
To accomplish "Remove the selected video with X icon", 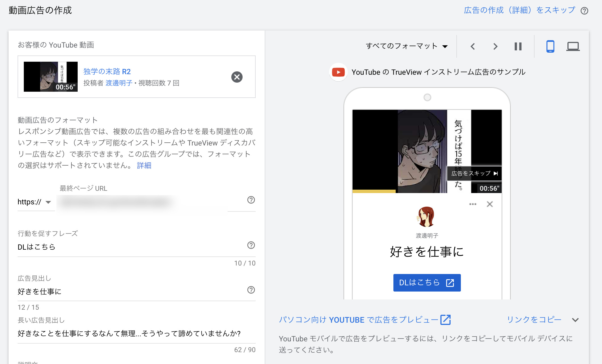I will (x=237, y=77).
